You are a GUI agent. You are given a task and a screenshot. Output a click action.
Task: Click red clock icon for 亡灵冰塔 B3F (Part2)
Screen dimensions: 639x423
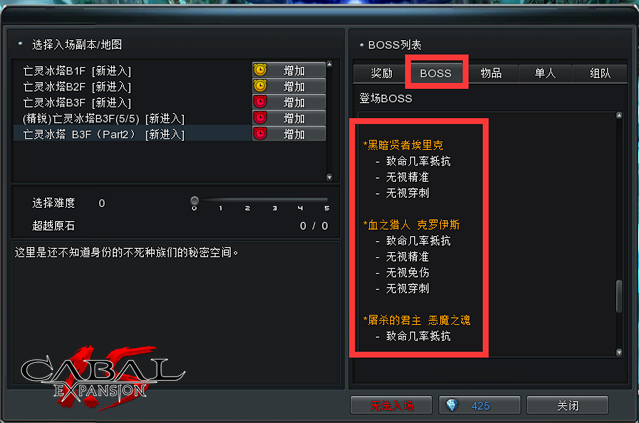[x=260, y=134]
